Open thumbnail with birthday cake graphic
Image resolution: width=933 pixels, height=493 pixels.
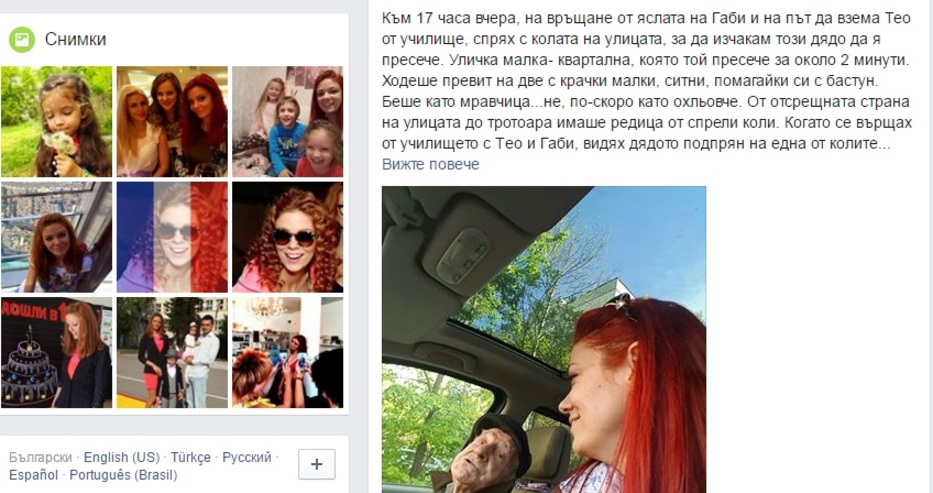pyautogui.click(x=57, y=352)
